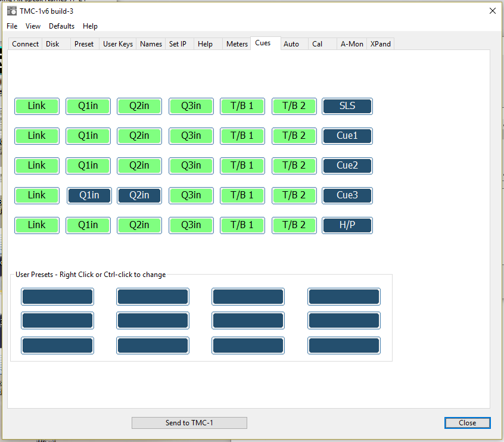Toggle T/B 1 in the Cue2 row
This screenshot has height=442, width=504.
point(242,166)
